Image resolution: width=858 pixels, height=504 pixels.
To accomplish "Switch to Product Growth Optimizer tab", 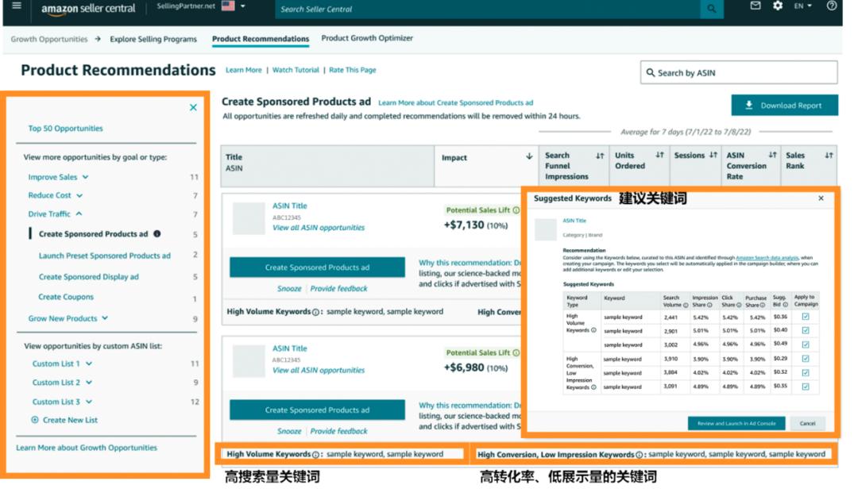I will coord(367,38).
